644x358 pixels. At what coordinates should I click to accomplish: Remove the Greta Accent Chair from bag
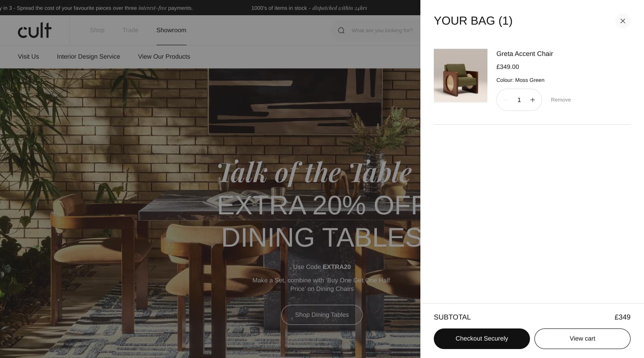click(561, 100)
